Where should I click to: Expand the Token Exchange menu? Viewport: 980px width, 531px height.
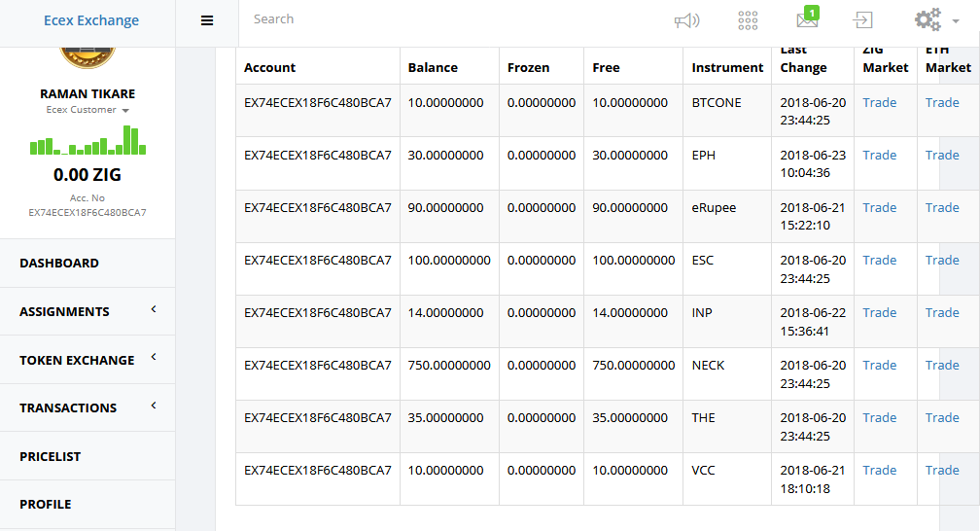[87, 360]
